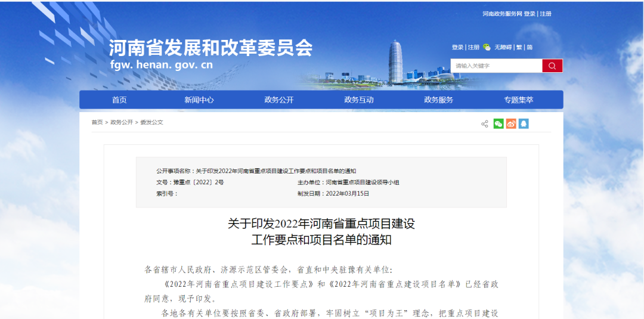Click the tower building image in the header
Image resolution: width=644 pixels, height=319 pixels.
(395, 62)
